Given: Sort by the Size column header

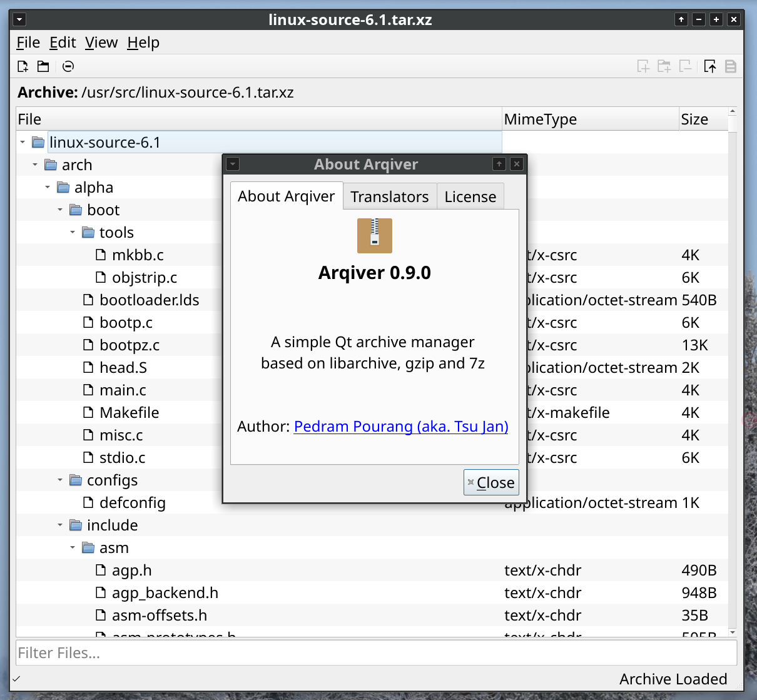Looking at the screenshot, I should 704,119.
